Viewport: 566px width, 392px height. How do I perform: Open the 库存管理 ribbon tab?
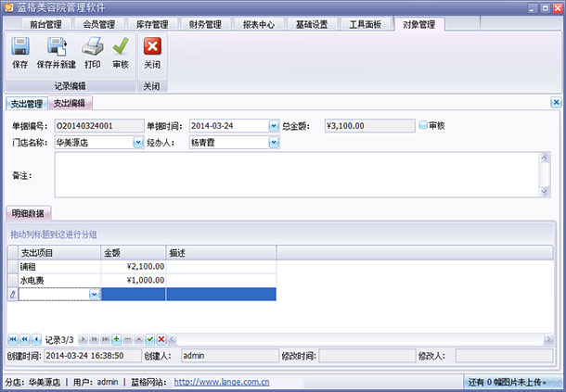(152, 24)
